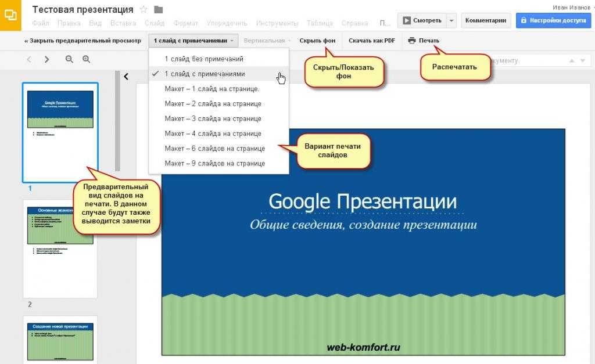
Task: Select page 3 thumbnail 'Создание новой презентации'
Action: [x=60, y=340]
